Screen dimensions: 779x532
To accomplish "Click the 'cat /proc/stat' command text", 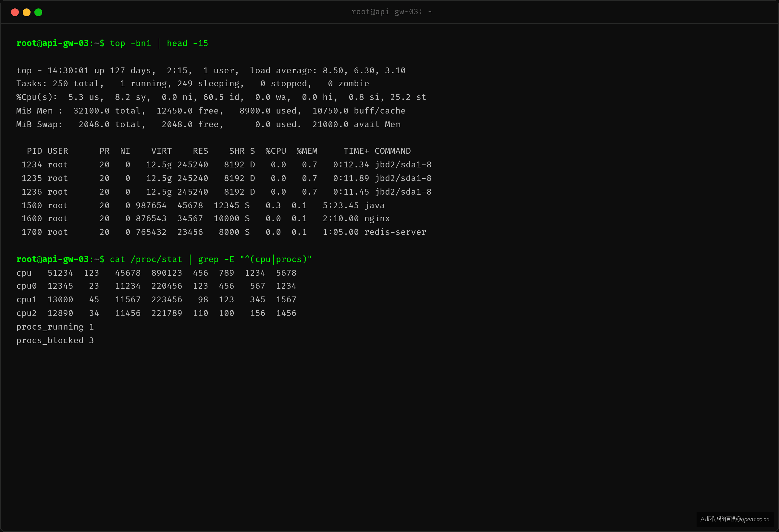I will point(146,259).
